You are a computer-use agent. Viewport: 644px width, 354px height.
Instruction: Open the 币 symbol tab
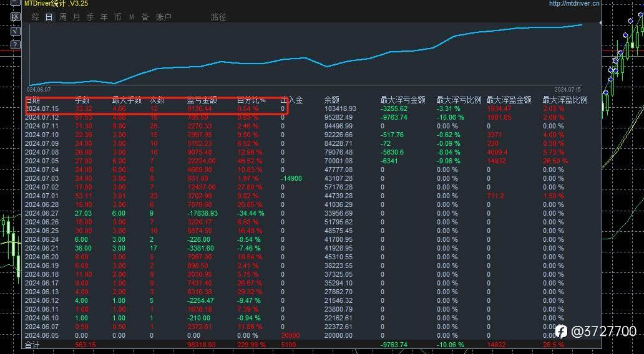pyautogui.click(x=117, y=17)
